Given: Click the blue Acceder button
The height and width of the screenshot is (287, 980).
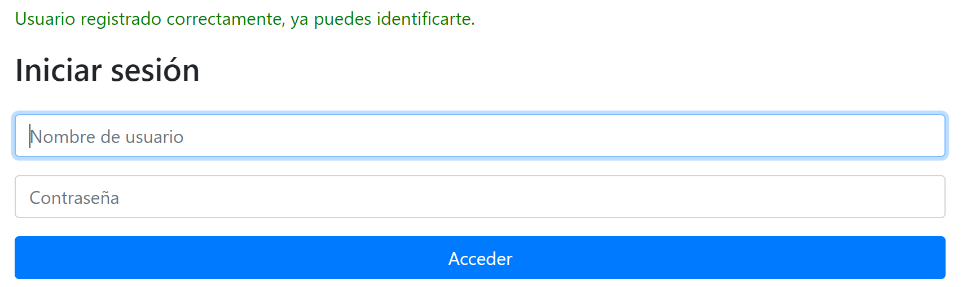Looking at the screenshot, I should (480, 258).
